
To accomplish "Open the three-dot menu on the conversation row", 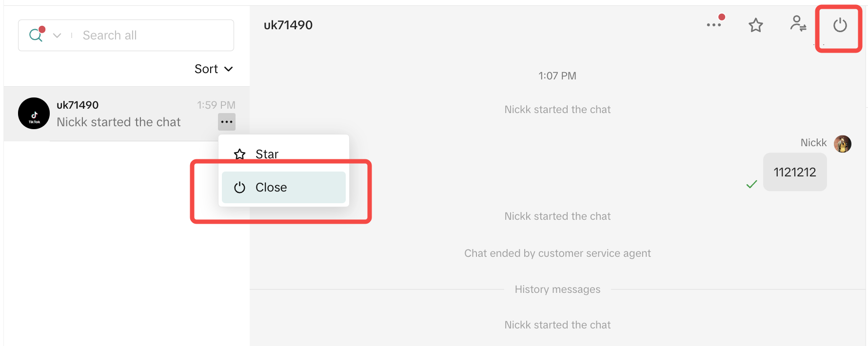I will (x=227, y=122).
